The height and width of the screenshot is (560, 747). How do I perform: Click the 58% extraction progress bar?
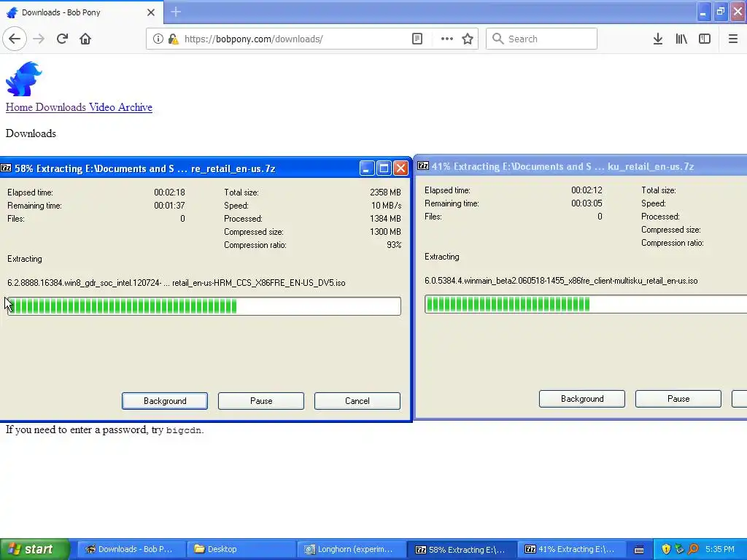[x=204, y=306]
